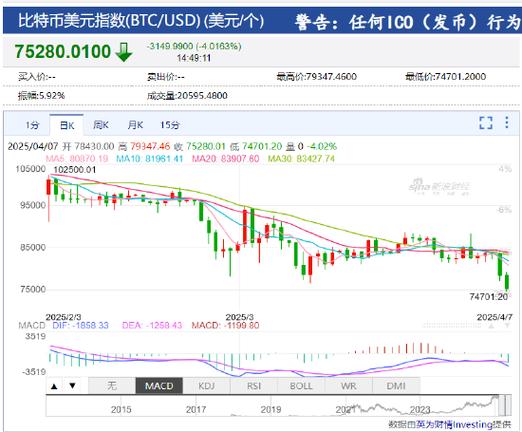This screenshot has width=522, height=432.
Task: Click the MA5 moving average label
Action: (77, 159)
